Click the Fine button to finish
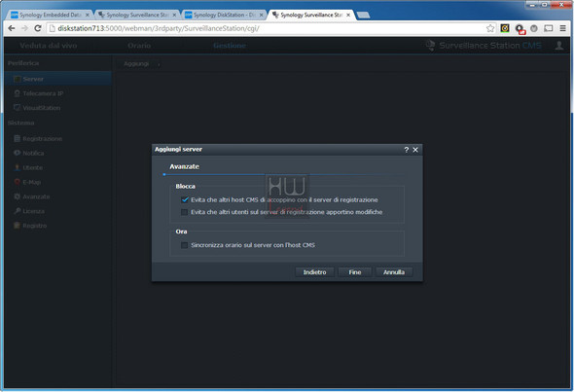 [355, 272]
